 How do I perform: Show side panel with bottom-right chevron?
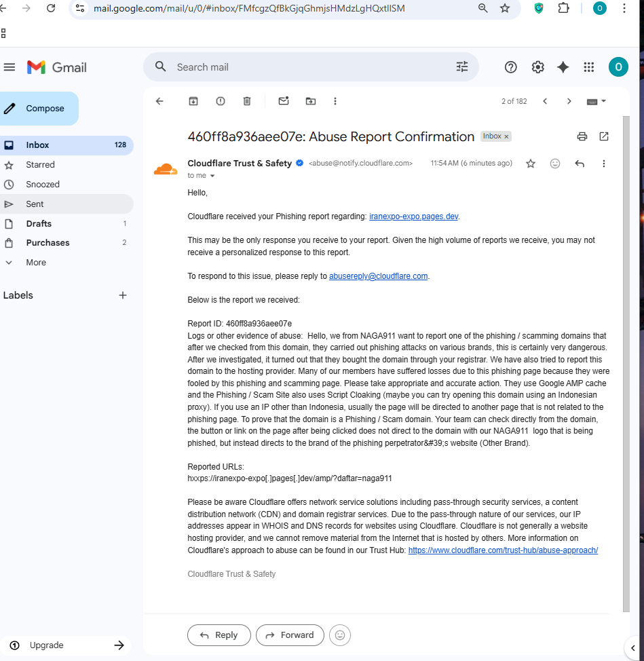click(x=632, y=648)
